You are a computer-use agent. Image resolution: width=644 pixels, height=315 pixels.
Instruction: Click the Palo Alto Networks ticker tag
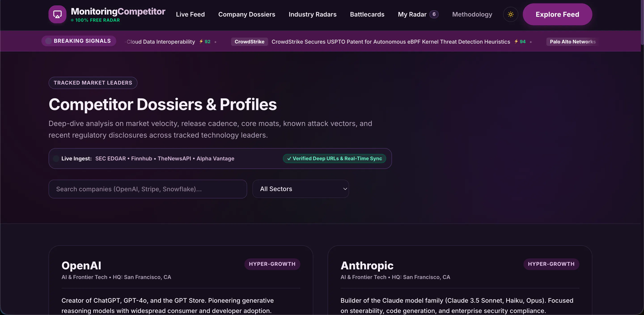(572, 42)
